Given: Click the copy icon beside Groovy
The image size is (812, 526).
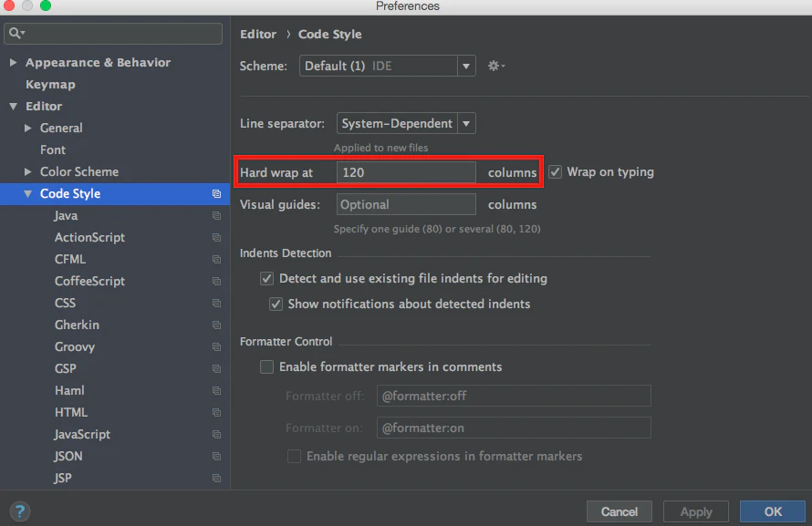Looking at the screenshot, I should (216, 347).
